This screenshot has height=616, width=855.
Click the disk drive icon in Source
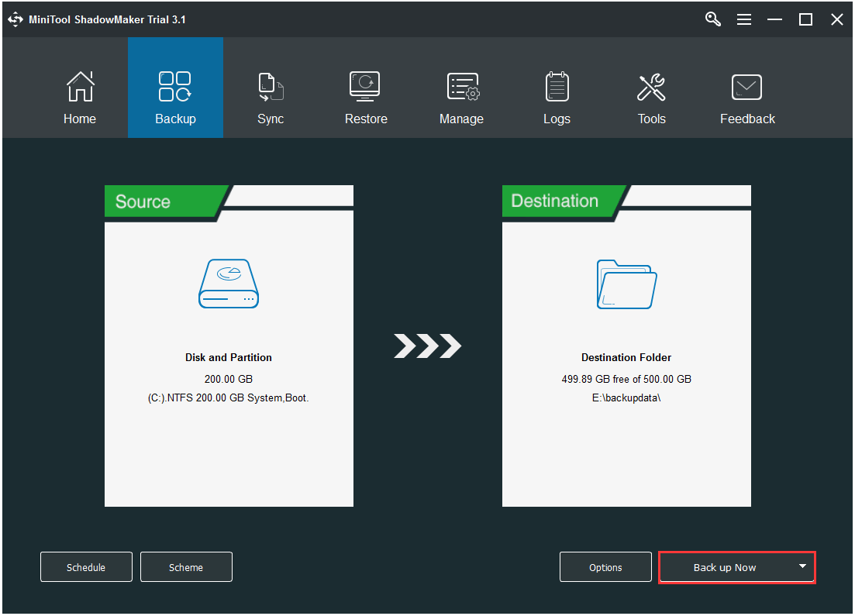tap(229, 284)
